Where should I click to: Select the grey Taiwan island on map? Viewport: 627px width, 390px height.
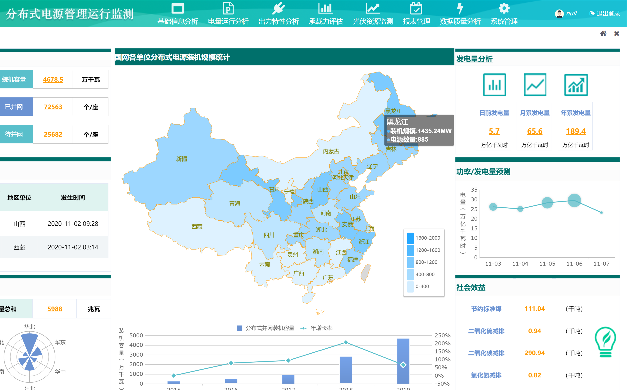pyautogui.click(x=365, y=272)
